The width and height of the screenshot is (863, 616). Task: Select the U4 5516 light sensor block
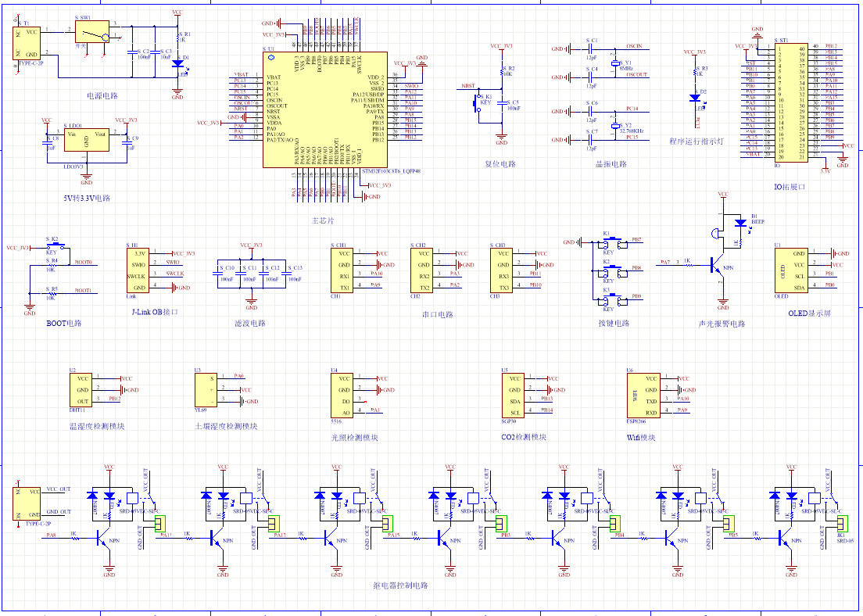pos(342,396)
